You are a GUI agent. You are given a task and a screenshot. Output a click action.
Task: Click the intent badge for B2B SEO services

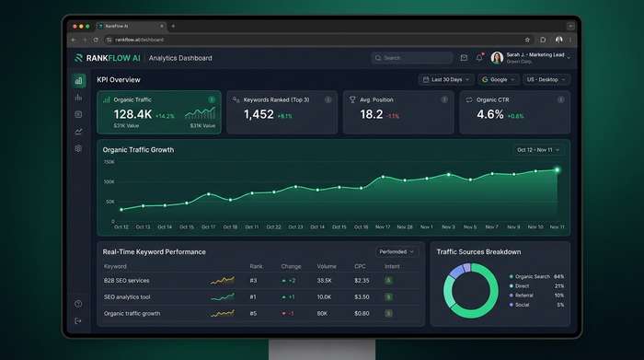click(x=388, y=280)
